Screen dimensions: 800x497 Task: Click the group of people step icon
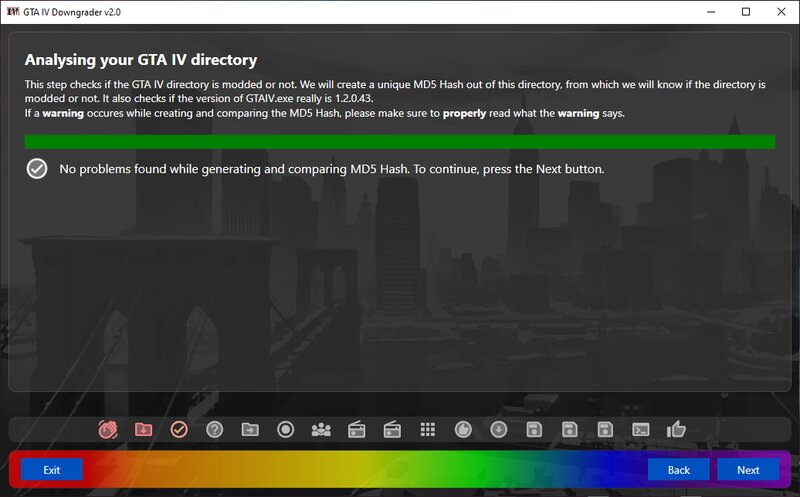coord(321,429)
